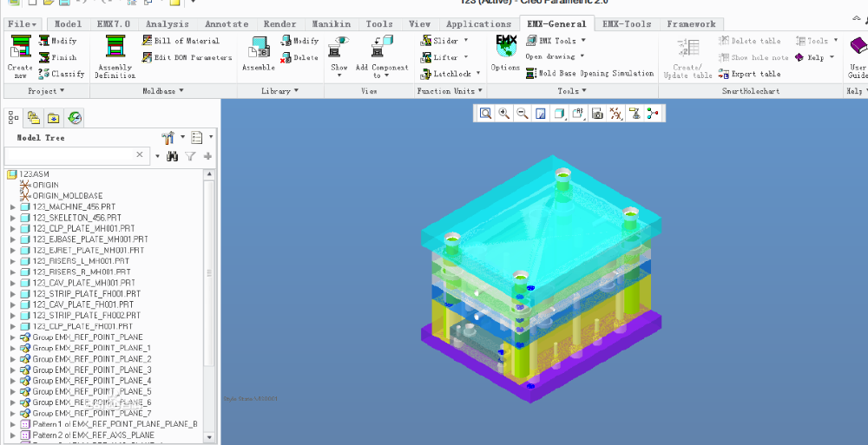This screenshot has width=868, height=445.
Task: Click Edit BOM Parameters
Action: coord(187,57)
